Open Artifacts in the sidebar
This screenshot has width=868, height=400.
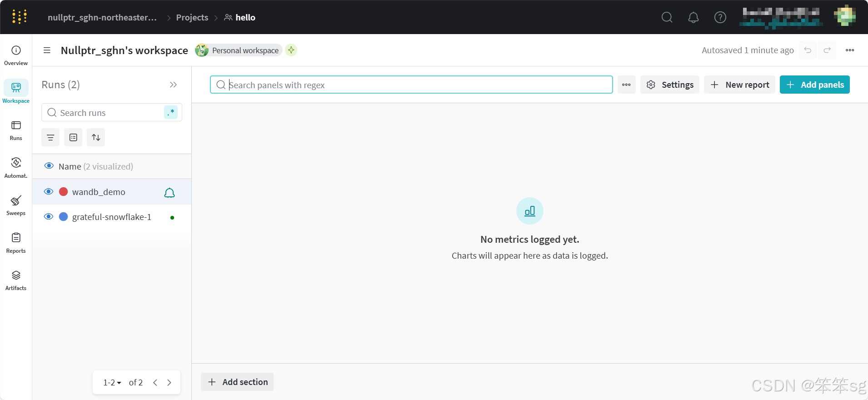click(16, 280)
